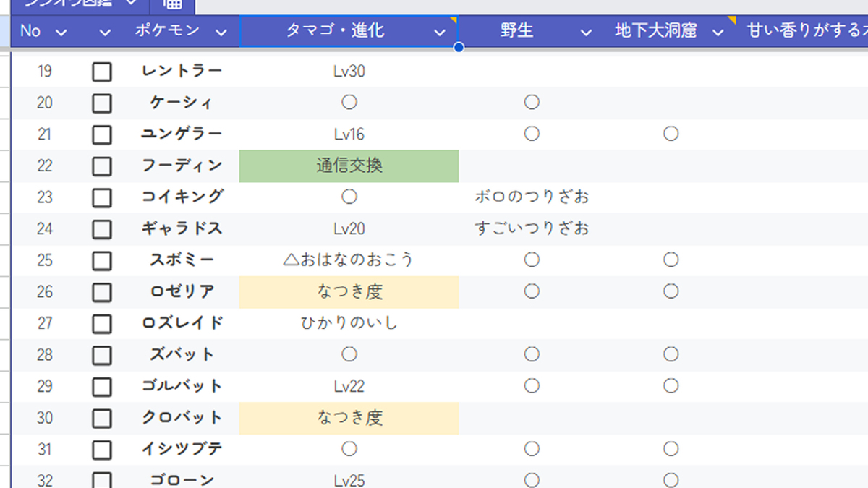Click the Lv30 cell for レントラー
The width and height of the screenshot is (868, 488).
coord(349,72)
